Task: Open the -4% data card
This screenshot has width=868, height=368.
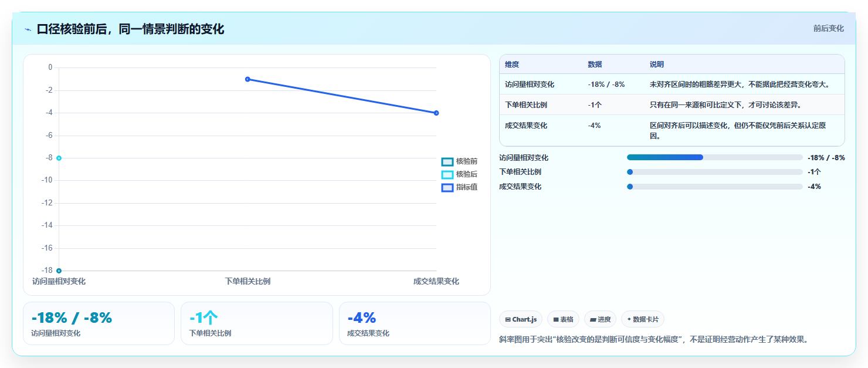Action: [x=415, y=323]
